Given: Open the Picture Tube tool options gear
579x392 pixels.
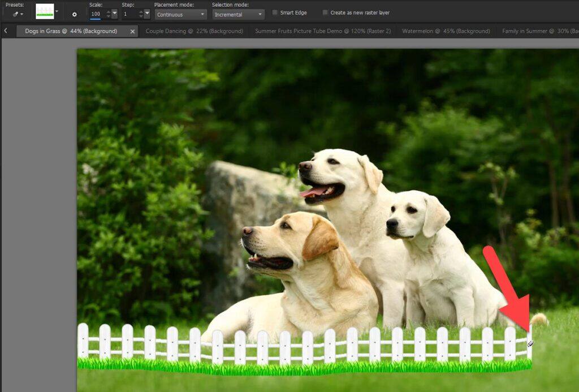Looking at the screenshot, I should 74,14.
